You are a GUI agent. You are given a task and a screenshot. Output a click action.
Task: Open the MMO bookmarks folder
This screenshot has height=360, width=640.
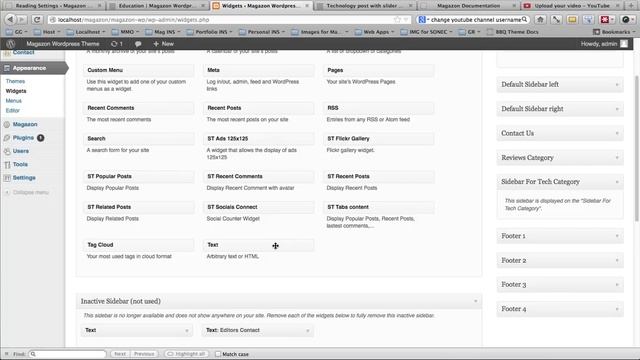click(x=127, y=31)
